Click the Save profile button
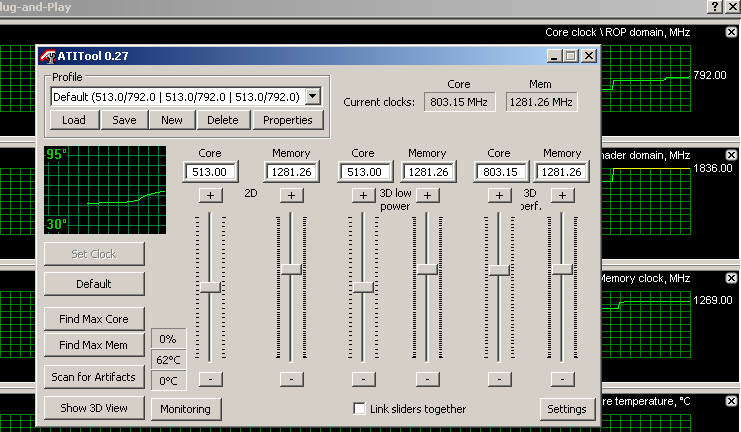The width and height of the screenshot is (741, 432). click(124, 120)
